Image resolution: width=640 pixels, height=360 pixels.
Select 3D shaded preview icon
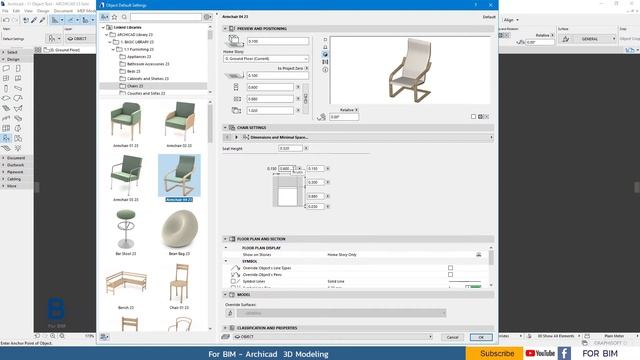(325, 54)
